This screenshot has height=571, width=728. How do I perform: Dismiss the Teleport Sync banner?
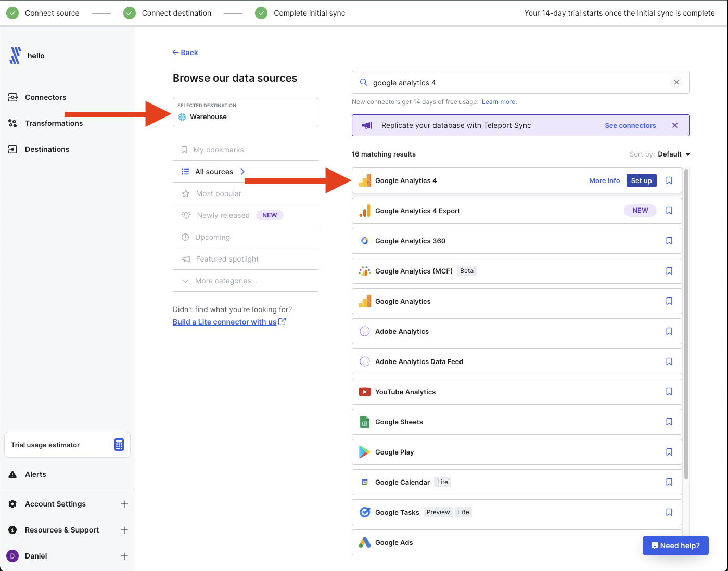pos(675,125)
